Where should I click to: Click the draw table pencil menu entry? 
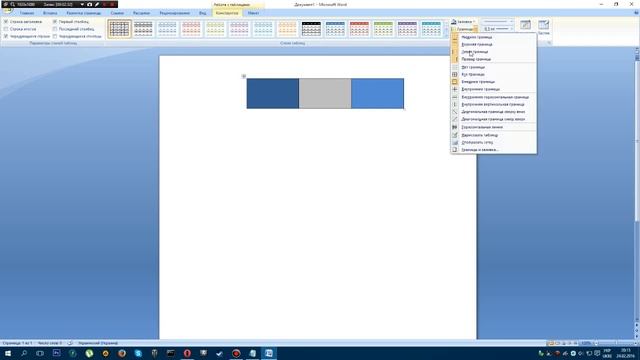(493, 135)
